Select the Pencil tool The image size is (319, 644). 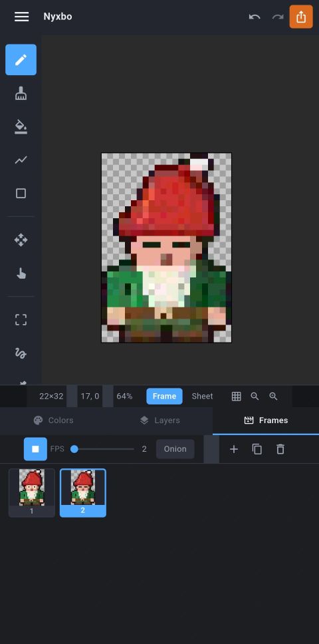coord(21,60)
